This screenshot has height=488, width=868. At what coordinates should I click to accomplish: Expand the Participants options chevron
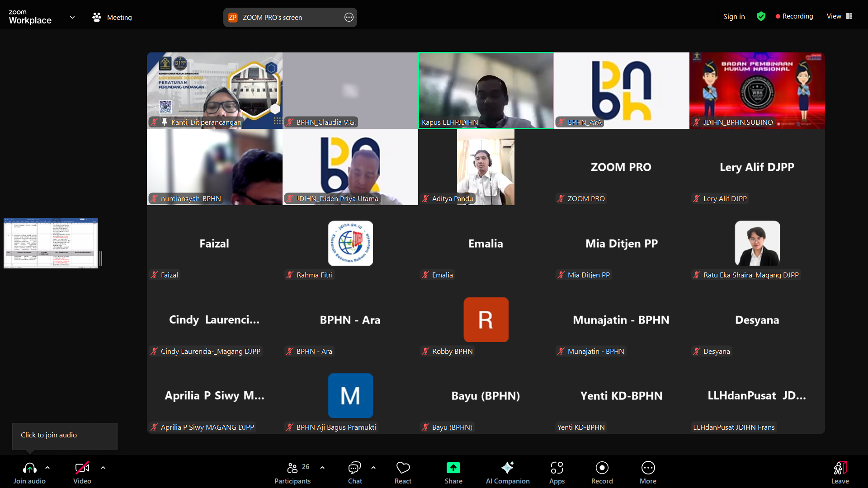(322, 468)
